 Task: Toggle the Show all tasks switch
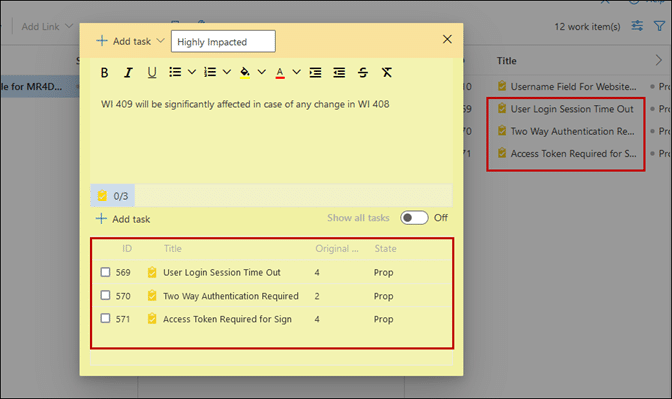pyautogui.click(x=414, y=218)
